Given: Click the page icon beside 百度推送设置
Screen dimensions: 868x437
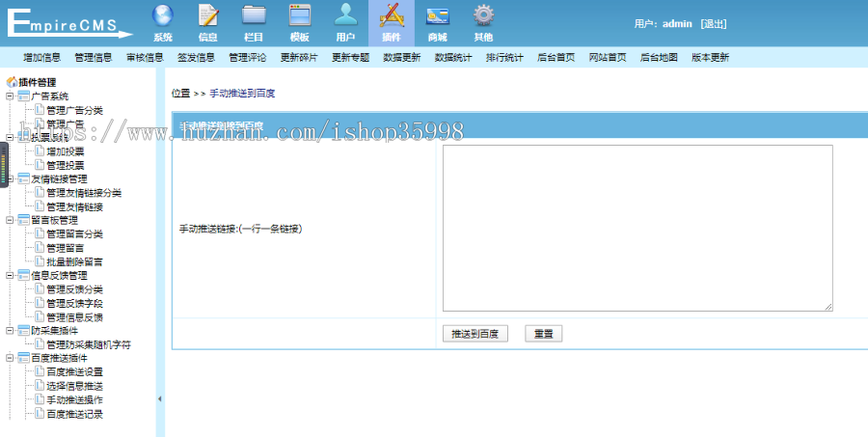Looking at the screenshot, I should click(x=40, y=371).
